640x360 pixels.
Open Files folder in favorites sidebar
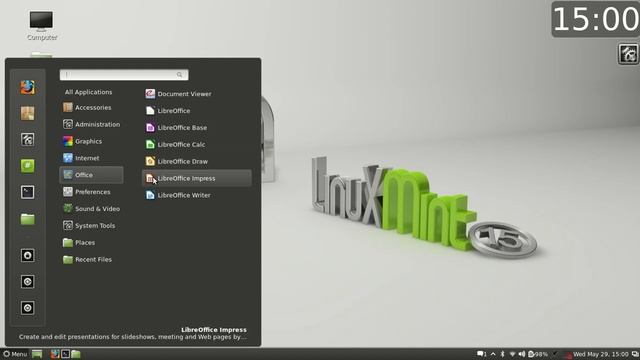click(27, 219)
